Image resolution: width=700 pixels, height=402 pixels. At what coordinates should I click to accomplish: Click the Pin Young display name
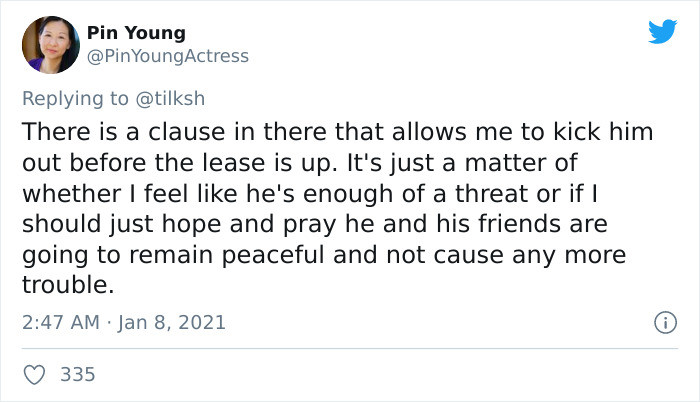pos(136,33)
